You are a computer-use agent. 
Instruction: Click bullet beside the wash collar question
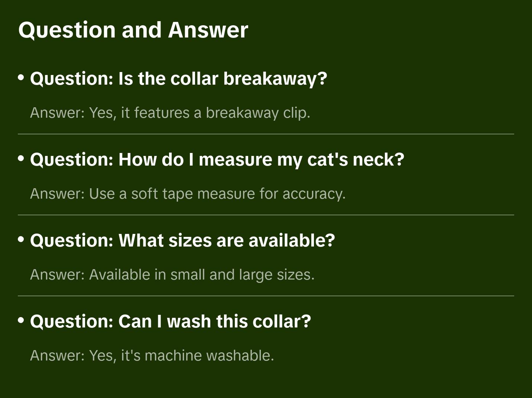click(x=21, y=320)
